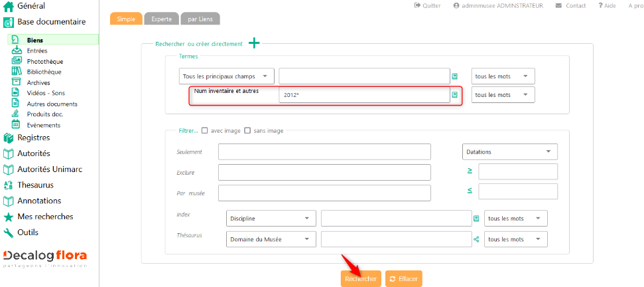Open the Domaine du Musée dropdown
Screen dimensions: 644x287
coord(271,239)
